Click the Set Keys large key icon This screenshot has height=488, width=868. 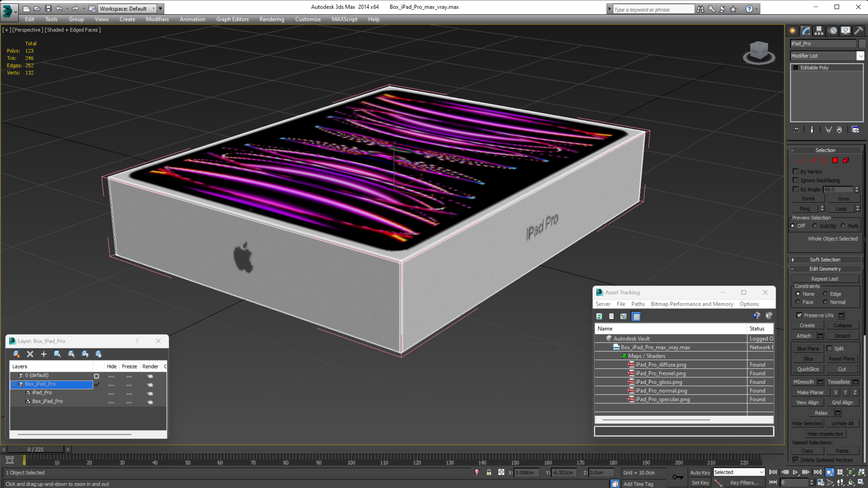click(x=678, y=477)
